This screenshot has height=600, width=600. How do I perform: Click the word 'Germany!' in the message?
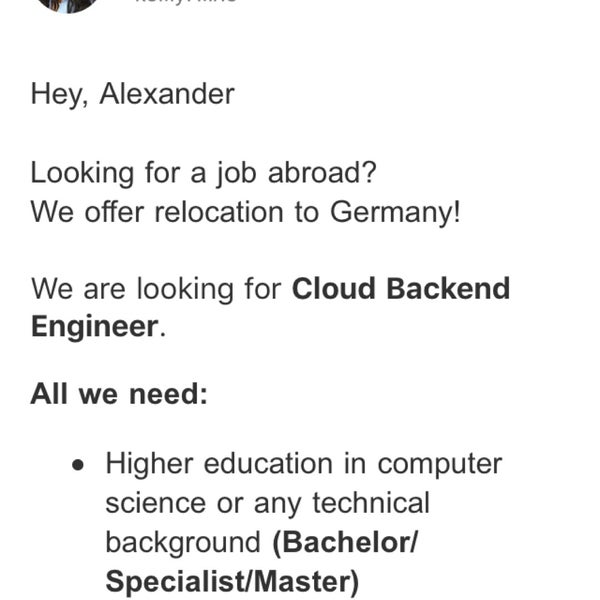click(x=395, y=212)
